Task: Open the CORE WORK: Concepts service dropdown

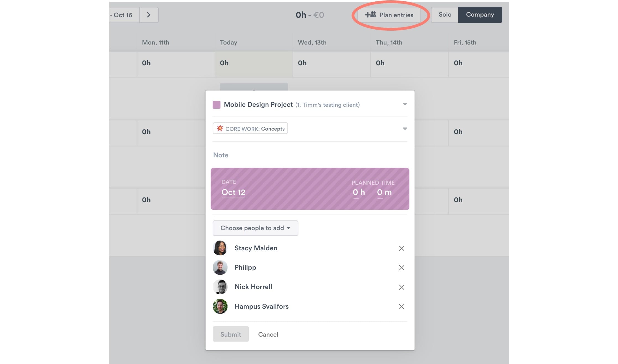Action: pos(405,129)
